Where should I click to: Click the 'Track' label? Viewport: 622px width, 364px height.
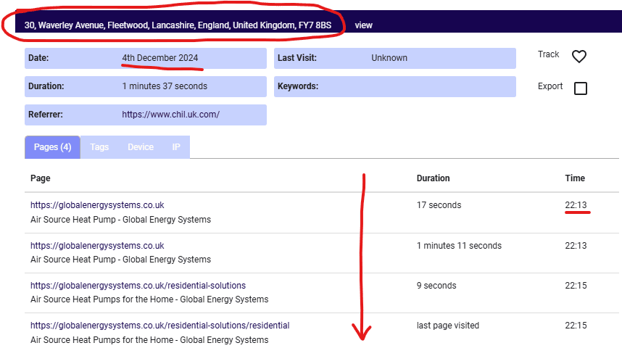click(548, 54)
